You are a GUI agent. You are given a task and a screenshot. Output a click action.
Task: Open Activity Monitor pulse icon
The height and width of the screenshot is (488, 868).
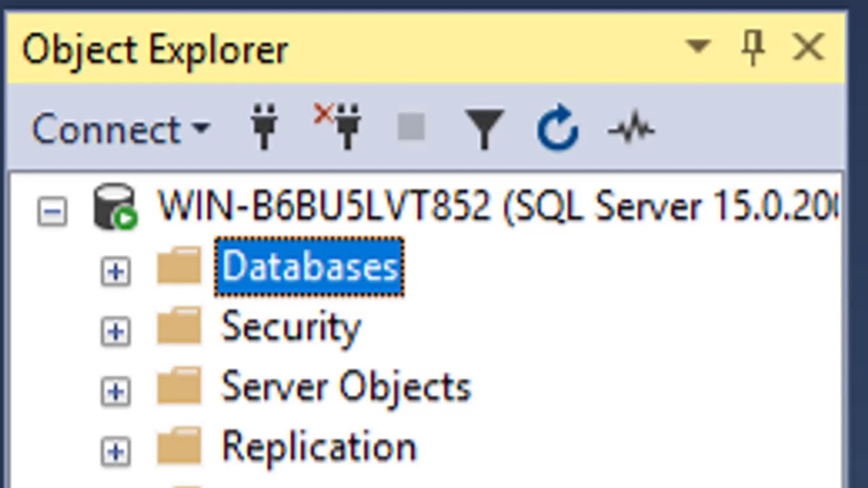click(x=631, y=129)
